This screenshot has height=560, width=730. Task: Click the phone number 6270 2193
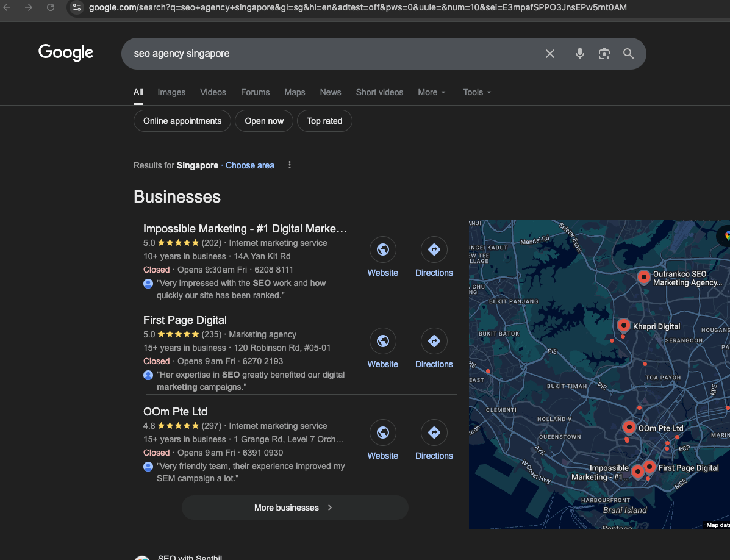pyautogui.click(x=263, y=361)
